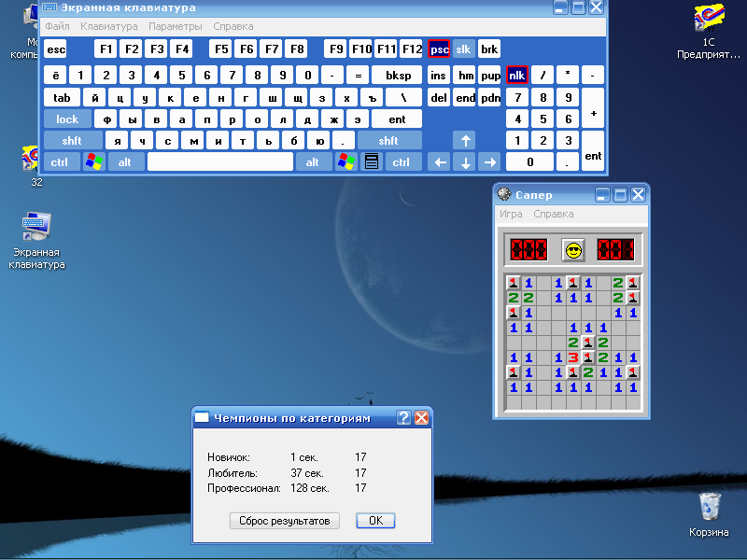Click the del key
This screenshot has width=747, height=560.
[439, 98]
